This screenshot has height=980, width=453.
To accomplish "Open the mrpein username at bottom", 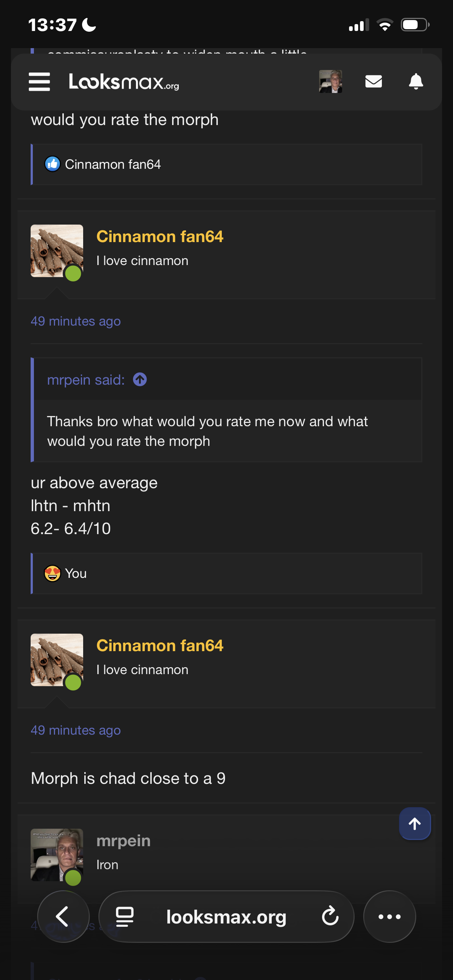I will pyautogui.click(x=123, y=841).
